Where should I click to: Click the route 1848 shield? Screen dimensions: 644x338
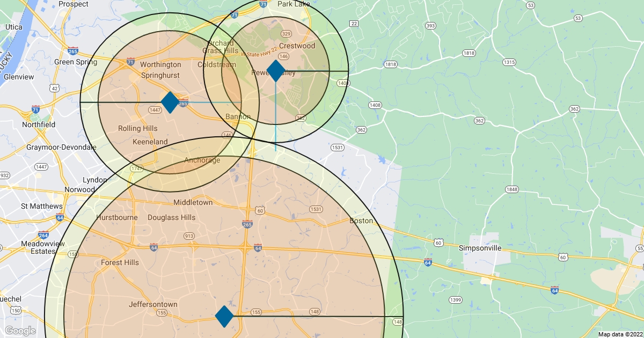(x=511, y=189)
